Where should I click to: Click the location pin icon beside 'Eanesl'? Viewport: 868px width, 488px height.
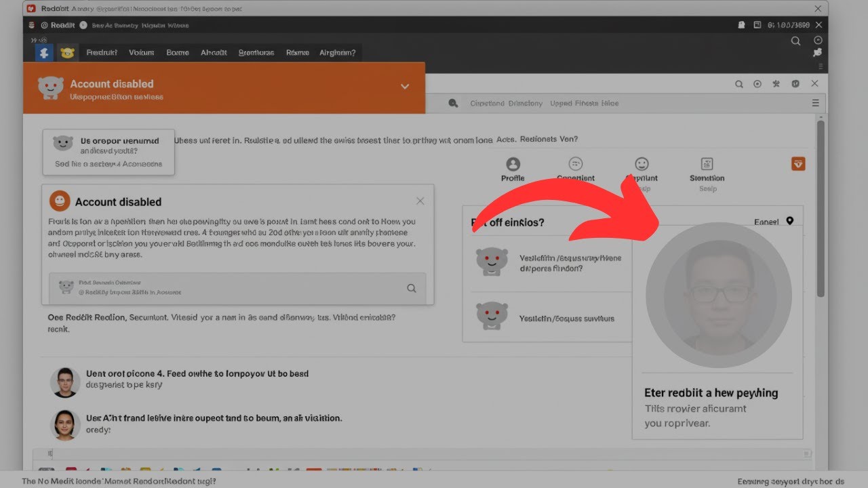pyautogui.click(x=789, y=221)
